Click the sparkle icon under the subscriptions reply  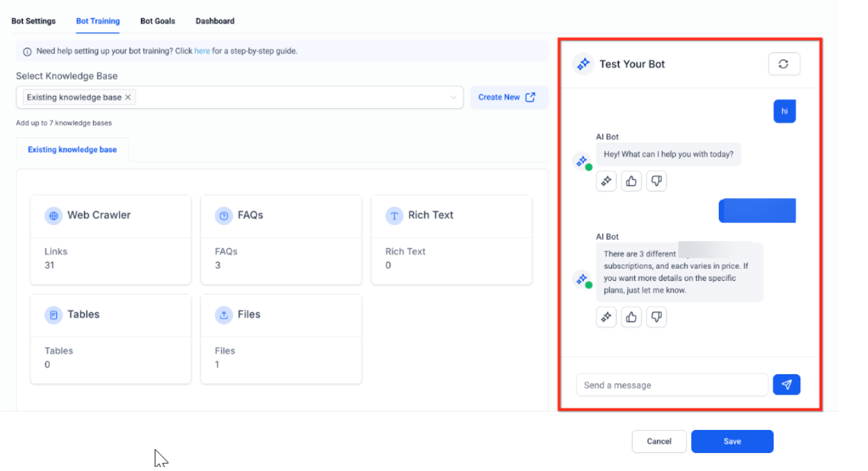tap(606, 317)
